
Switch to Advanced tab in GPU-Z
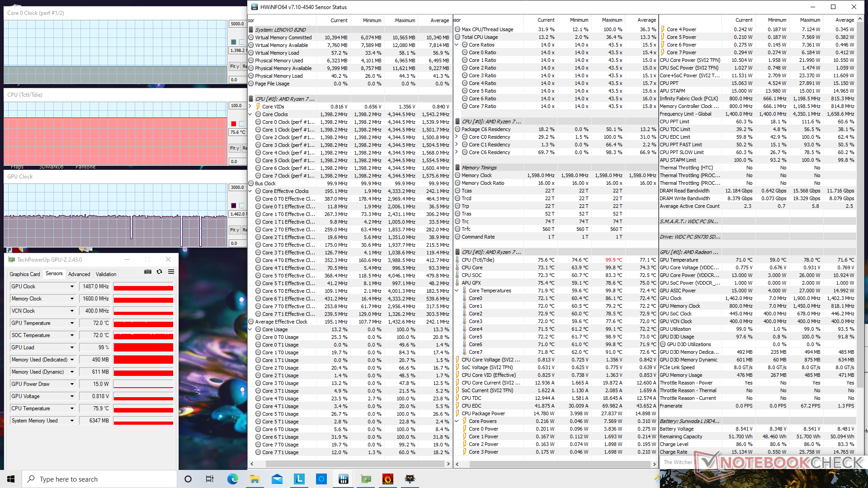pos(79,274)
